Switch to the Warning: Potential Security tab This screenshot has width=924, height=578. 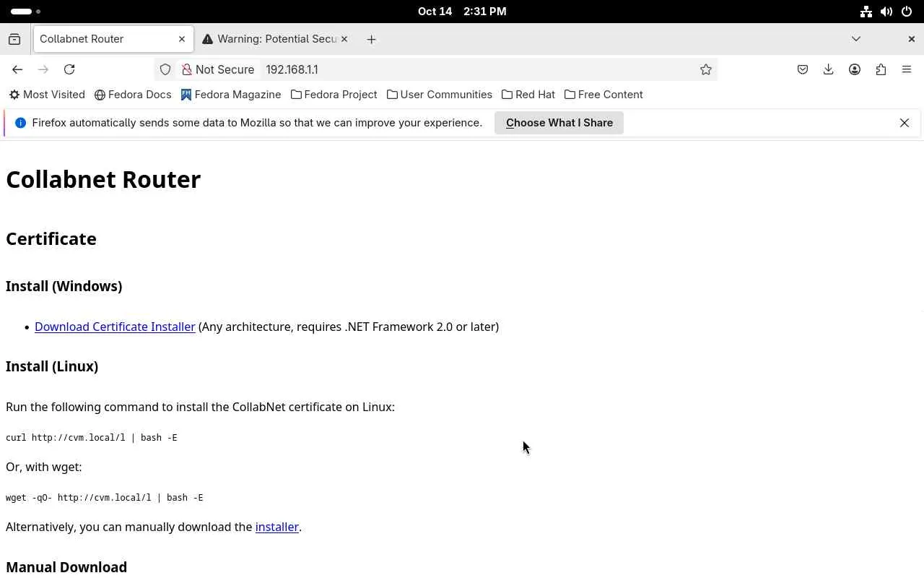pyautogui.click(x=276, y=39)
